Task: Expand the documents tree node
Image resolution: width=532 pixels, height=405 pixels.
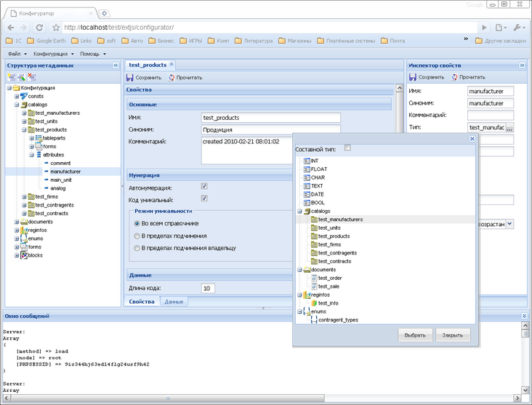Action: 16,222
